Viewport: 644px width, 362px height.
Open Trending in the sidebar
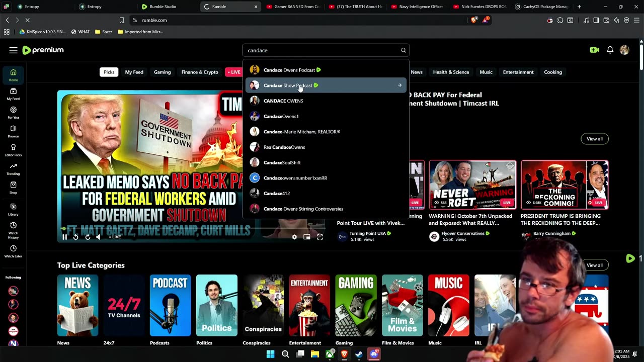(13, 169)
